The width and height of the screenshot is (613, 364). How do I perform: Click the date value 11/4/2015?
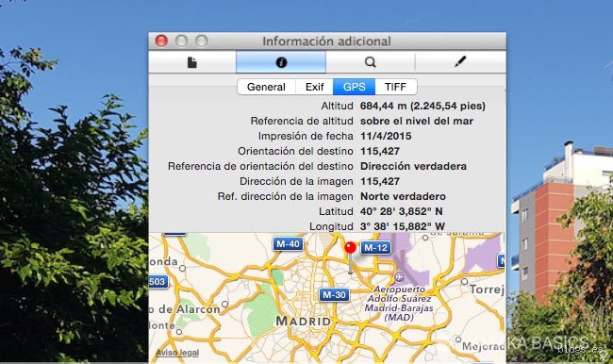386,136
